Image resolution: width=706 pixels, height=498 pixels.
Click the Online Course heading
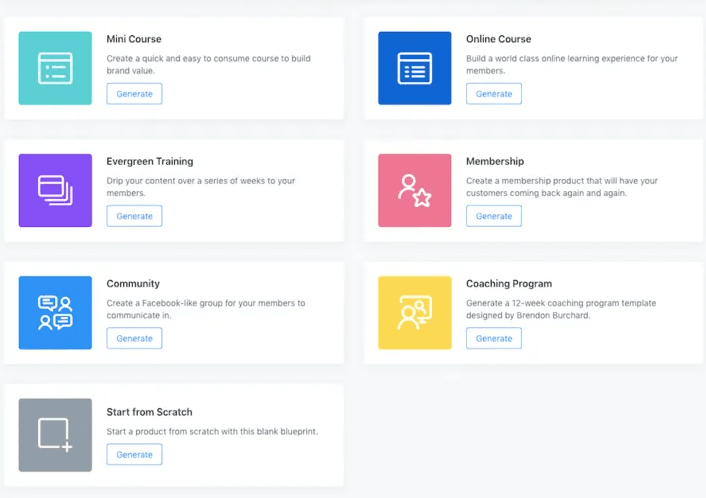click(498, 39)
